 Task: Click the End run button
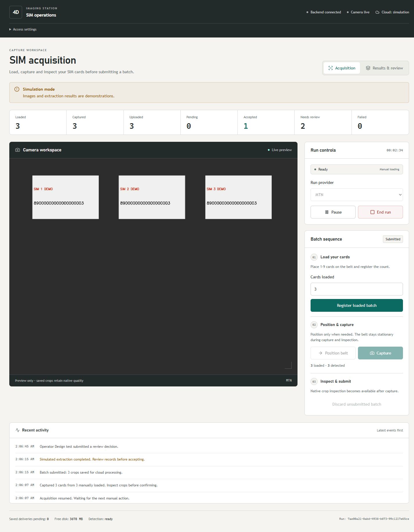pyautogui.click(x=380, y=212)
